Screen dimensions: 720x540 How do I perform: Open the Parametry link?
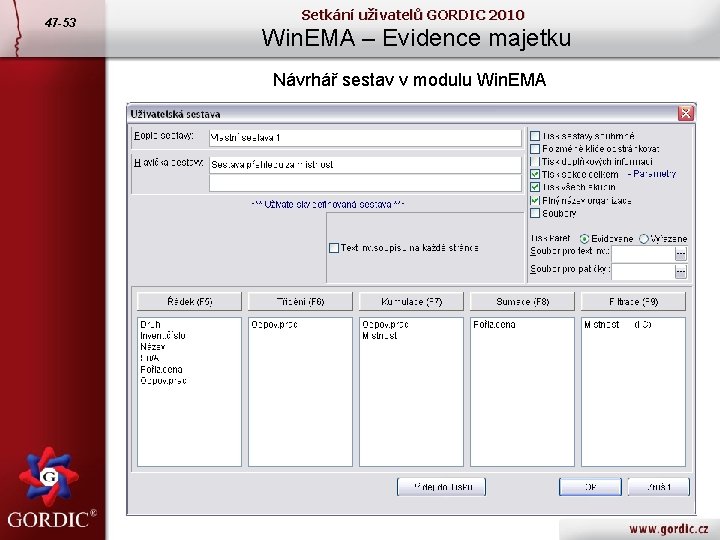(654, 174)
